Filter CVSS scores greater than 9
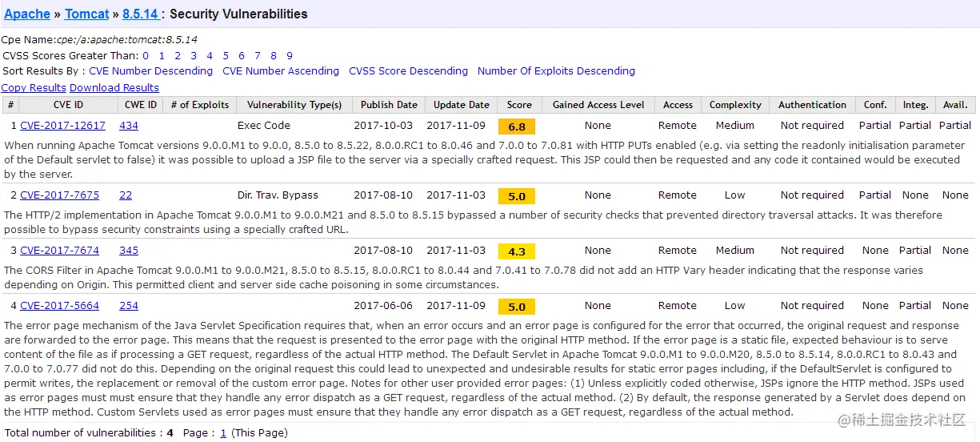Screen dimensions: 980x442 click(290, 56)
